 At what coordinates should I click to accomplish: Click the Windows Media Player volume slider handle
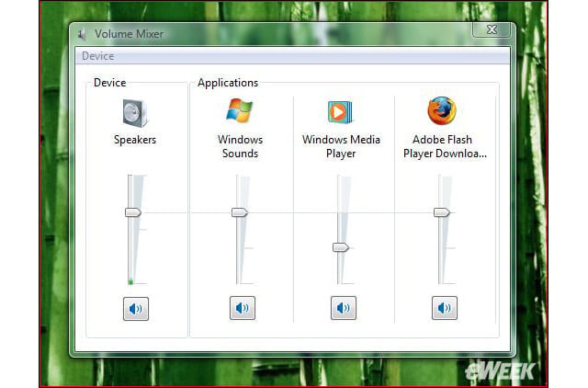[341, 247]
